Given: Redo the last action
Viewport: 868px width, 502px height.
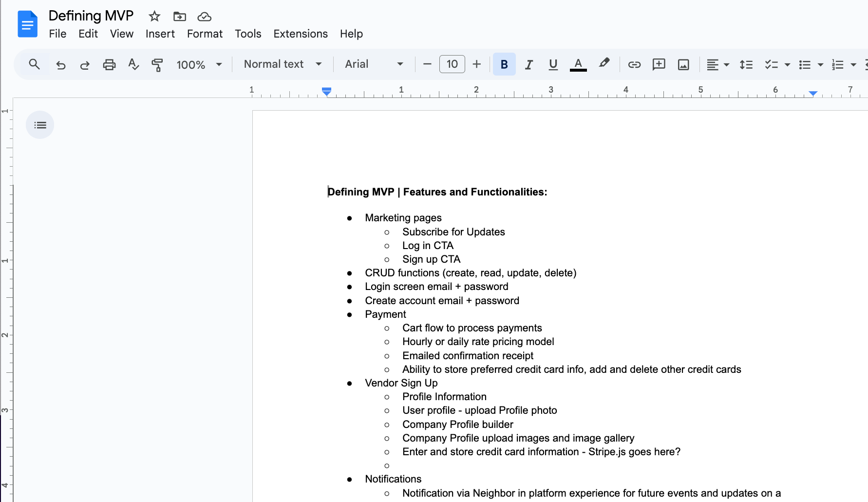Looking at the screenshot, I should 85,64.
